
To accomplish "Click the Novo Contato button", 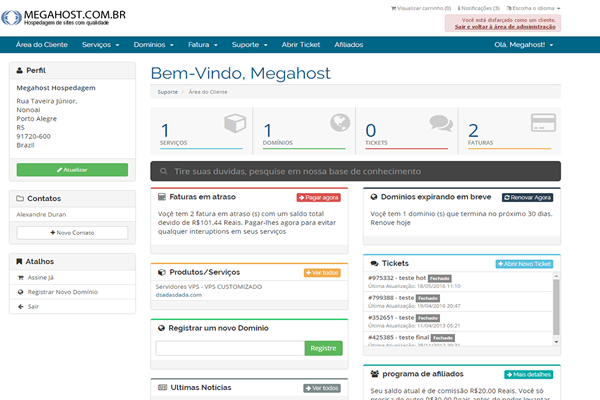I will click(72, 233).
